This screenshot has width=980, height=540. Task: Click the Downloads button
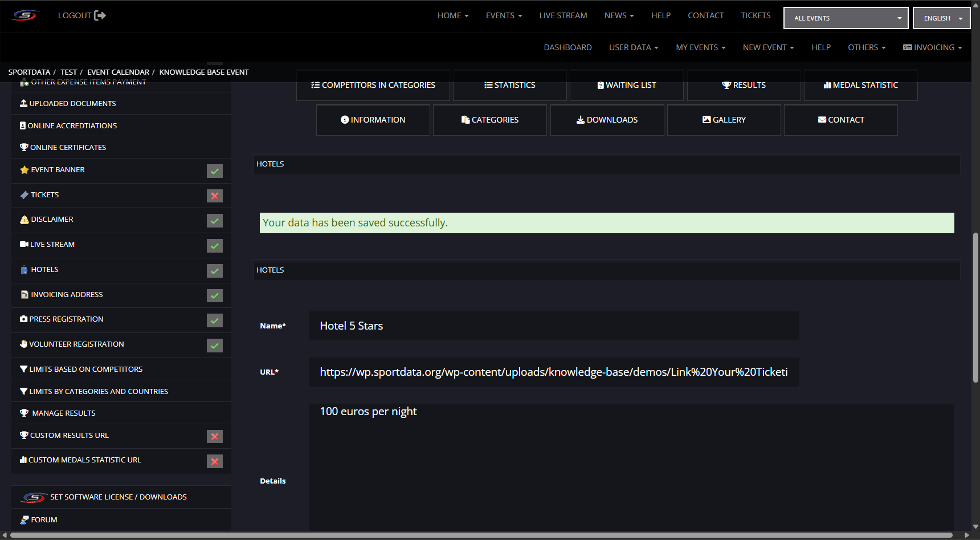coord(607,120)
